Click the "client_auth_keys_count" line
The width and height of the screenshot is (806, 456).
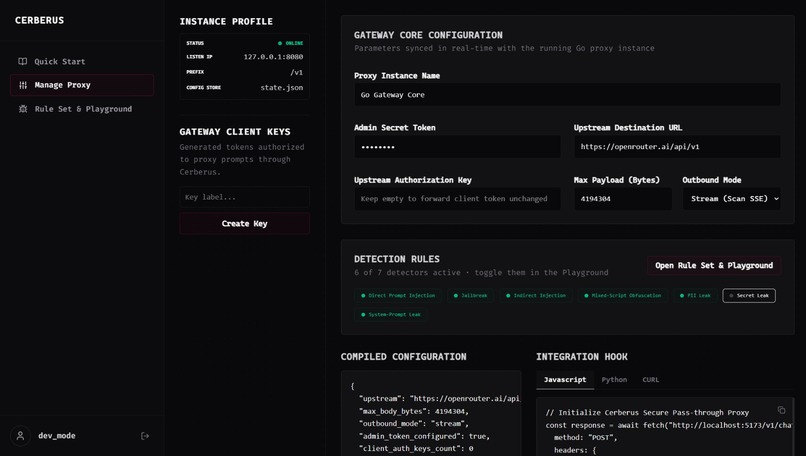click(x=416, y=448)
